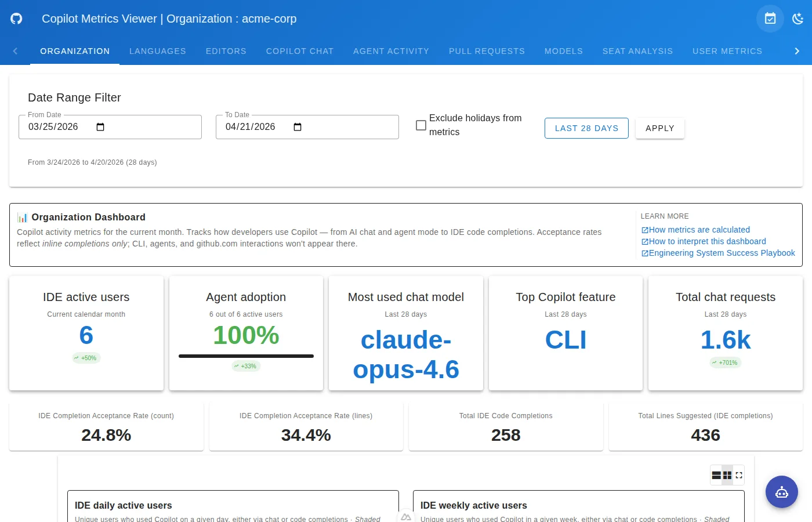Open the Pull Requests tab
The width and height of the screenshot is (812, 522).
pos(487,51)
